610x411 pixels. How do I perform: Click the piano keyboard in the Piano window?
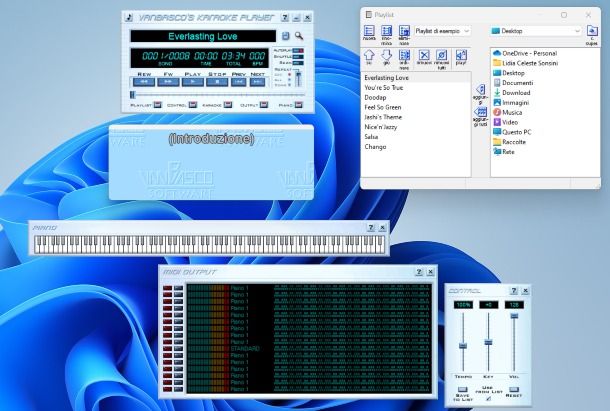point(209,245)
